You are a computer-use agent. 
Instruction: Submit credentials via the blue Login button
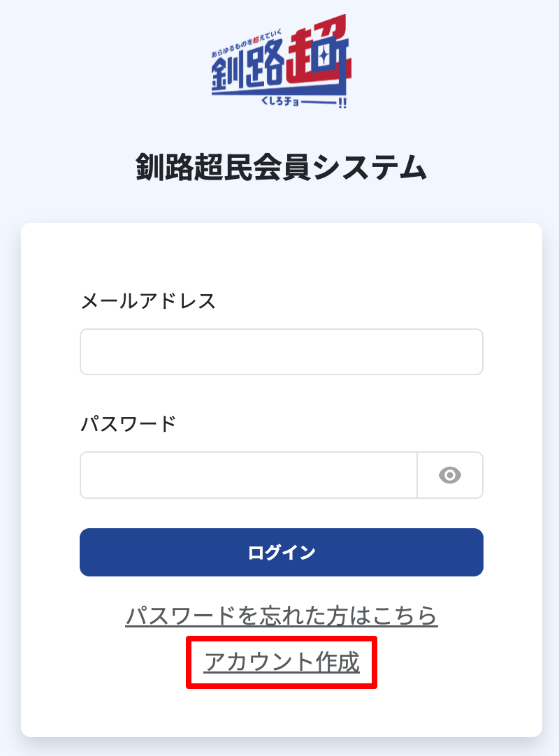point(281,552)
